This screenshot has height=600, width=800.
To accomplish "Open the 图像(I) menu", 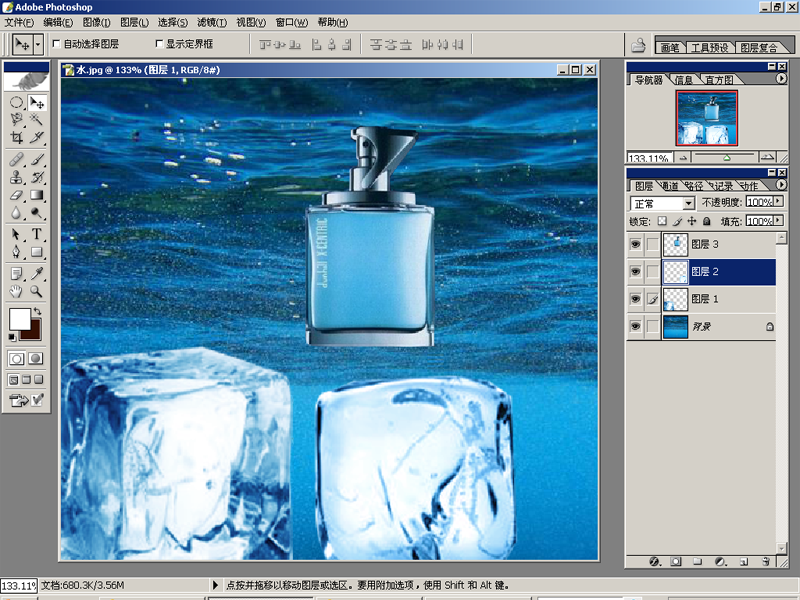I will pyautogui.click(x=96, y=22).
